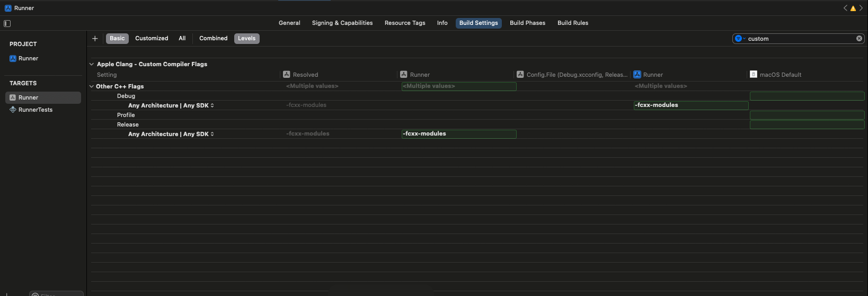Click the macOS Default column icon
Viewport: 868px width, 296px height.
pyautogui.click(x=754, y=75)
